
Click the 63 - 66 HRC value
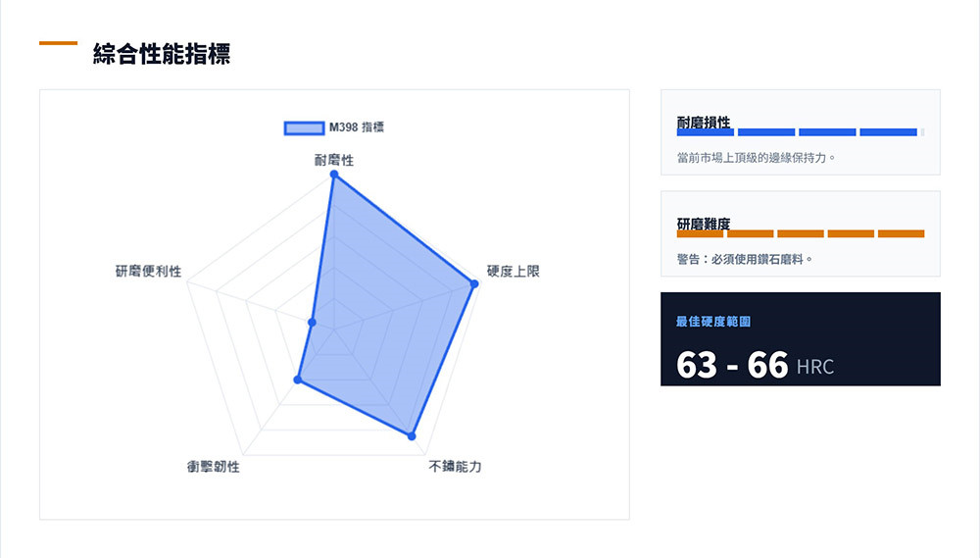tap(755, 365)
